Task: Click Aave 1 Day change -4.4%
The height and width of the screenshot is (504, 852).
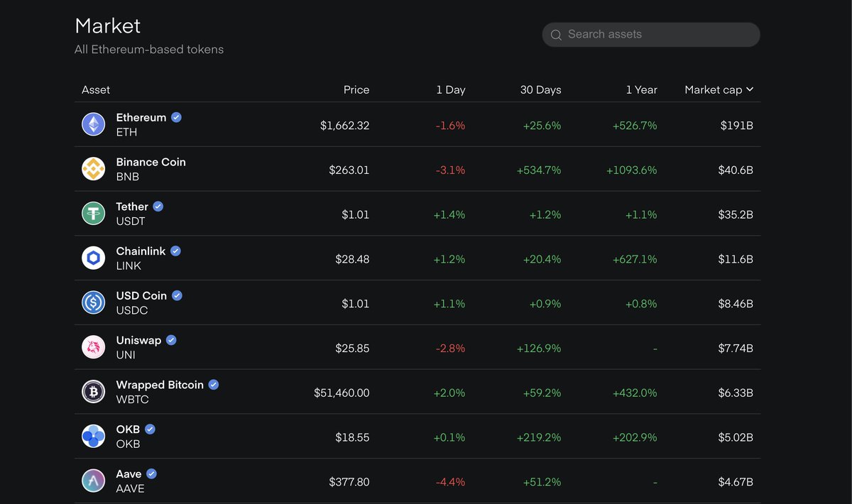Action: click(451, 482)
